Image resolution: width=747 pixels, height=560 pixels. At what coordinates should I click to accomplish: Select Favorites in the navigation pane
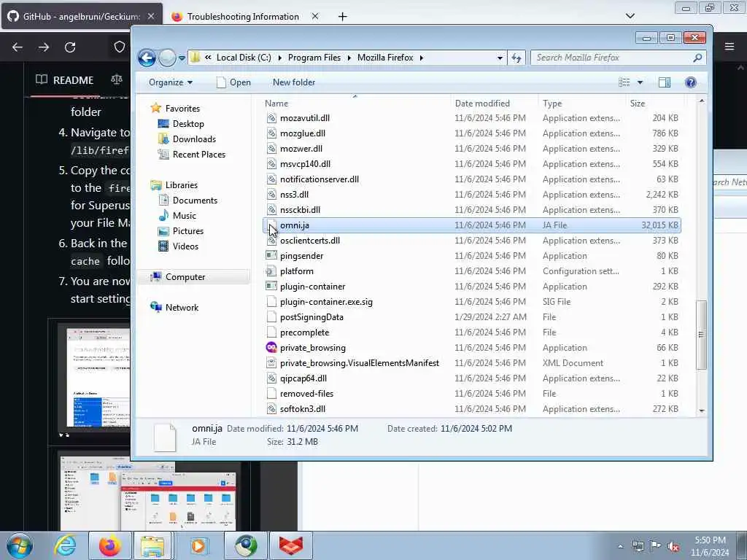(x=182, y=109)
